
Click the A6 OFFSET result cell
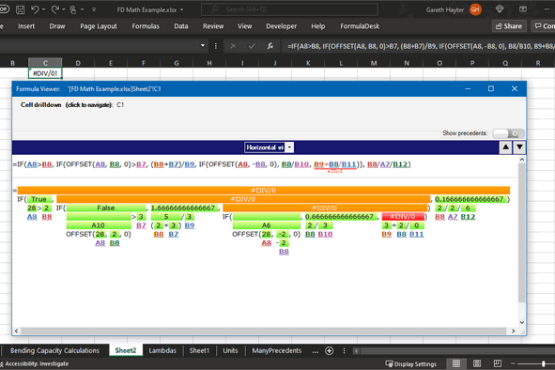click(x=267, y=225)
